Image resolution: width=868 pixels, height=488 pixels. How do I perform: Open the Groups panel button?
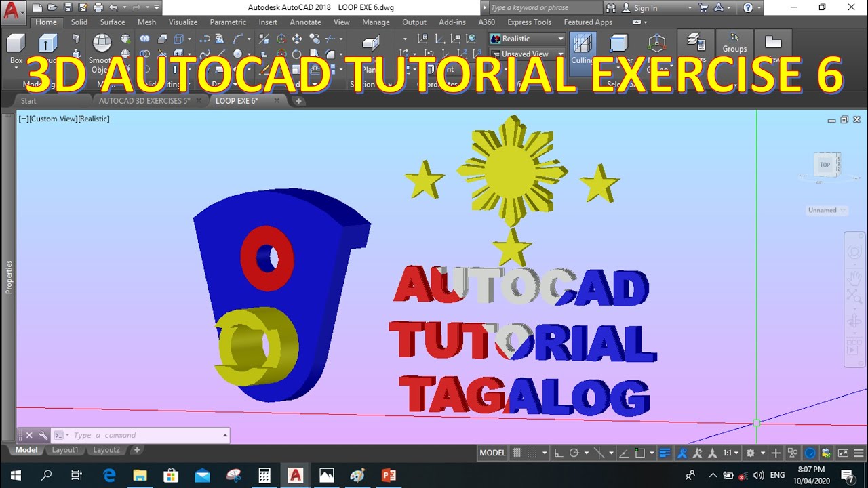tap(734, 43)
